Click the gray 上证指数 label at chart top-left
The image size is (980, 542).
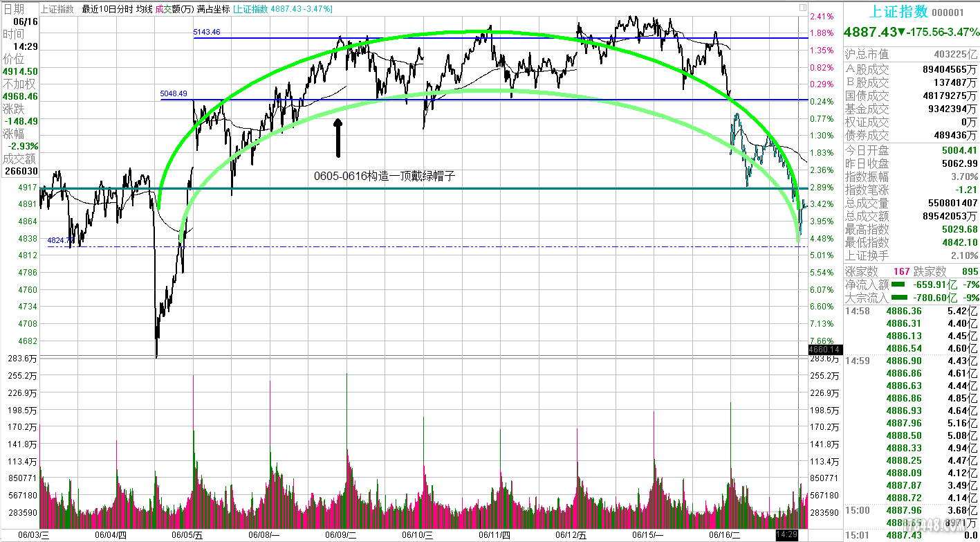57,9
